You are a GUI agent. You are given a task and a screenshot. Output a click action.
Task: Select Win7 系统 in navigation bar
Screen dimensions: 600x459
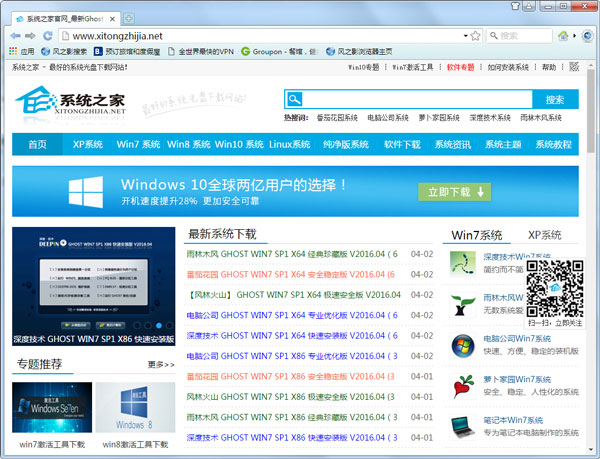(x=138, y=144)
